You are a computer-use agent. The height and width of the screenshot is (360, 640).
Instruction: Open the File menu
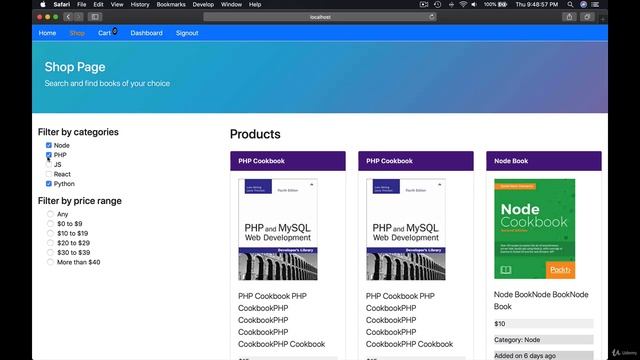[82, 4]
